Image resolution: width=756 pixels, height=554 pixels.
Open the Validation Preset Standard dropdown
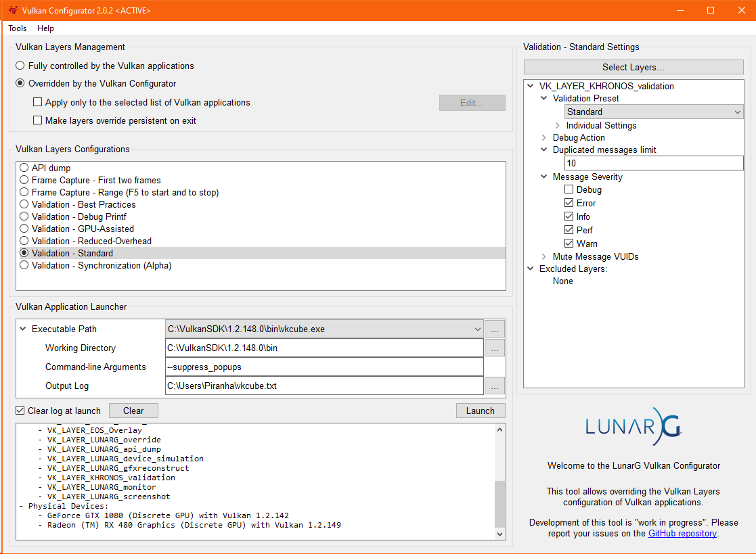point(654,112)
